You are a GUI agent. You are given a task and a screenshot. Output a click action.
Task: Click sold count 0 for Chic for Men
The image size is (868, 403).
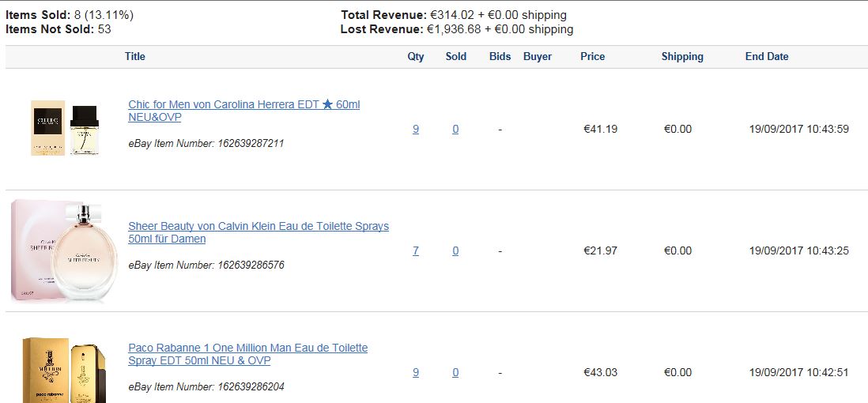click(x=455, y=129)
